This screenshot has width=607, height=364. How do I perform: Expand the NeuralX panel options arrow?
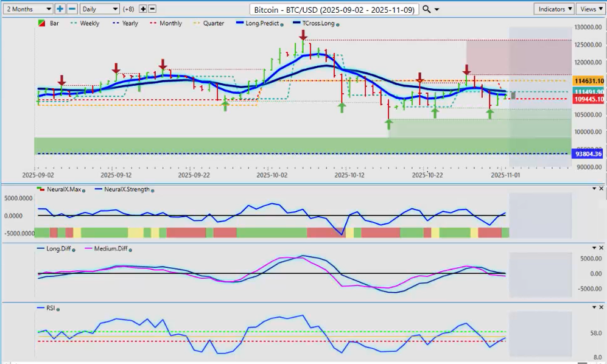tap(594, 189)
